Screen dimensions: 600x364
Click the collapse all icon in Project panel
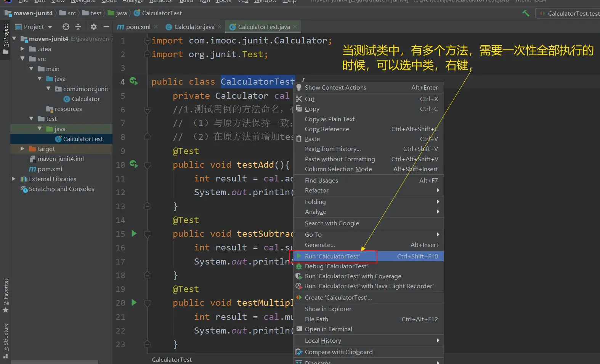click(x=78, y=27)
